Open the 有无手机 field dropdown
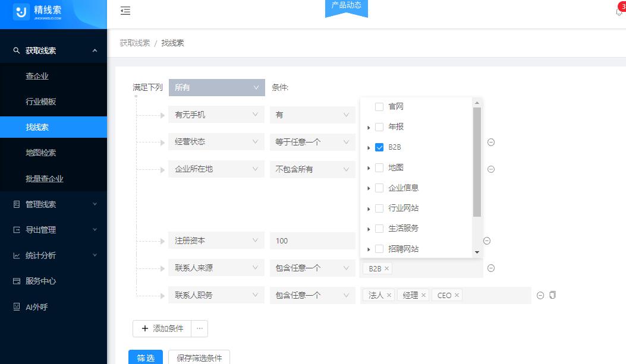The width and height of the screenshot is (626, 364). coord(216,114)
